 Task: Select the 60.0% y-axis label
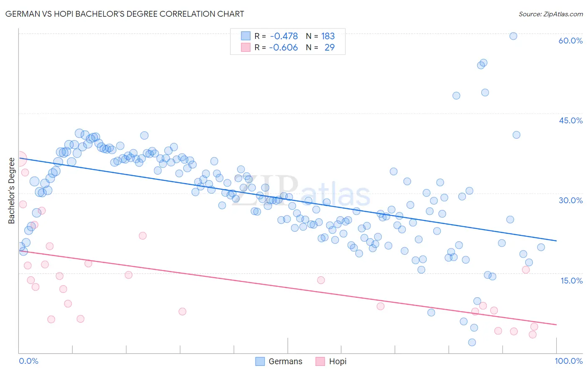[x=570, y=41]
